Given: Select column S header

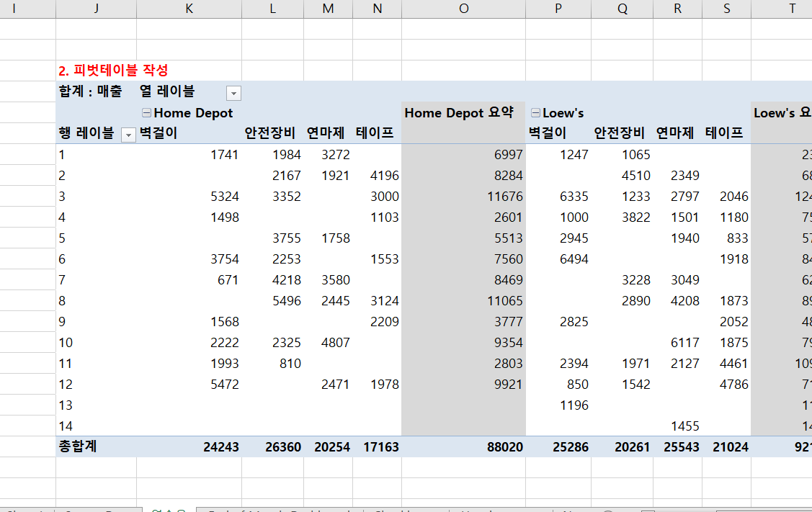Looking at the screenshot, I should (x=727, y=9).
